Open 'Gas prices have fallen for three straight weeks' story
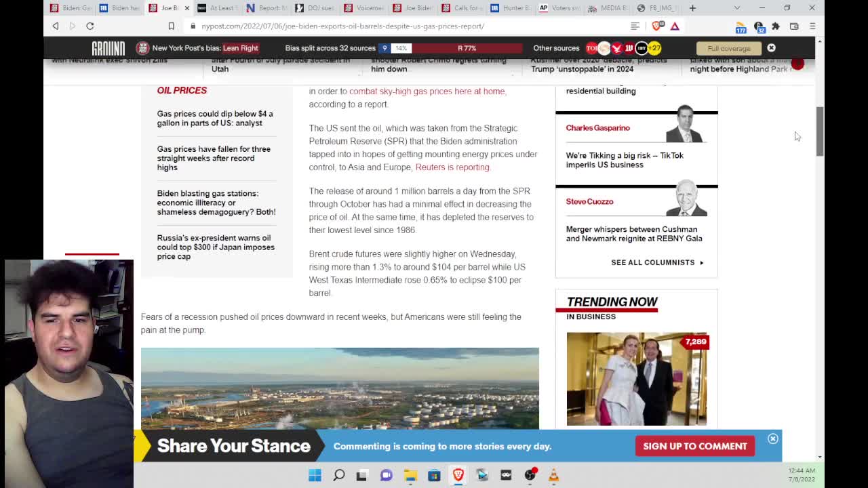Viewport: 868px width, 488px height. pos(214,158)
